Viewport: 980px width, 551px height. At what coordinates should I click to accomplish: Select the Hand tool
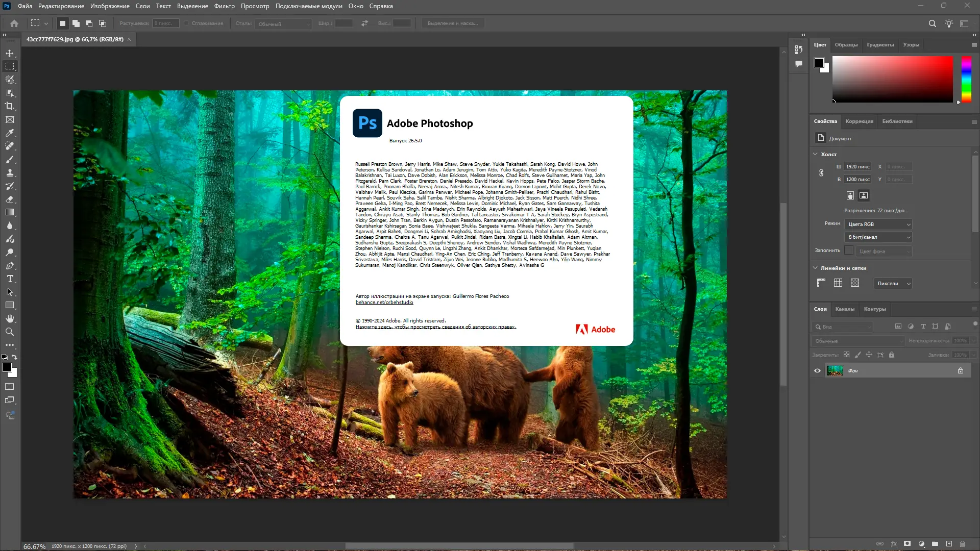coord(10,318)
